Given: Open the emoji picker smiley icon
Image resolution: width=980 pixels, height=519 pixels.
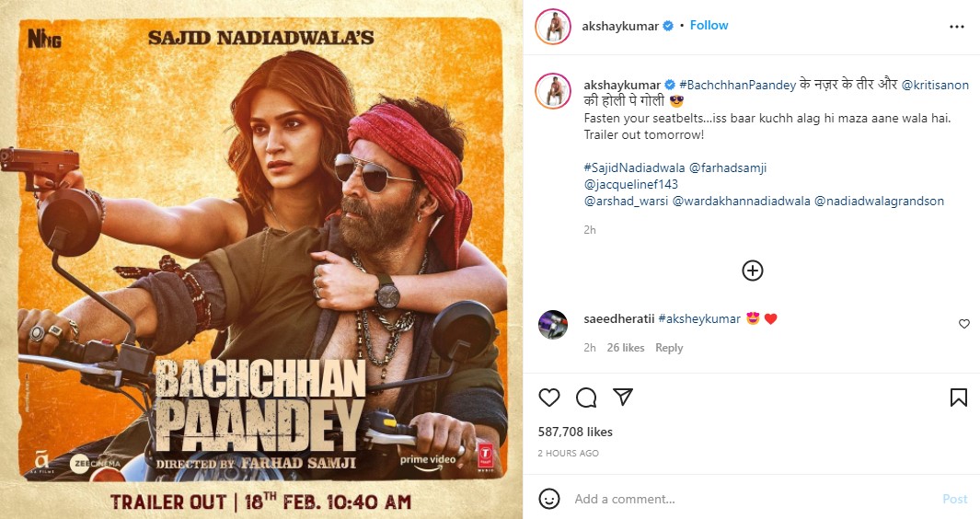Looking at the screenshot, I should click(548, 499).
